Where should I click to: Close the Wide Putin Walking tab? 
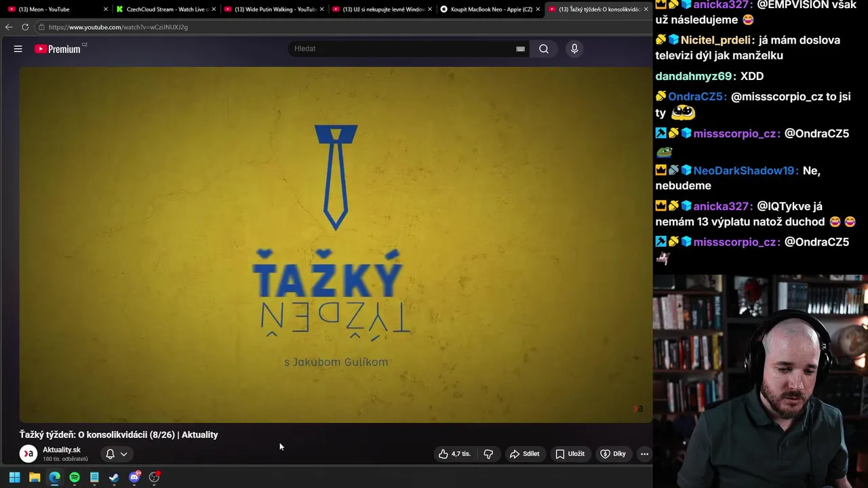pyautogui.click(x=321, y=9)
